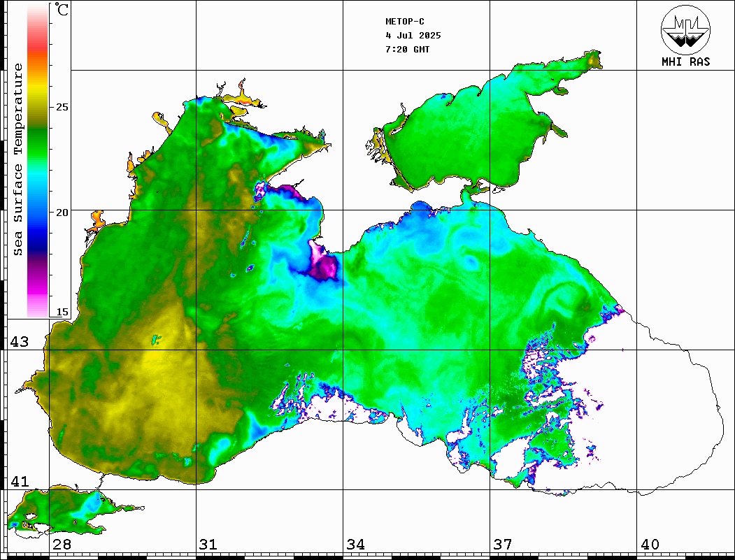Click longitude label '40'
Viewport: 735px width, 560px height.
coord(650,545)
